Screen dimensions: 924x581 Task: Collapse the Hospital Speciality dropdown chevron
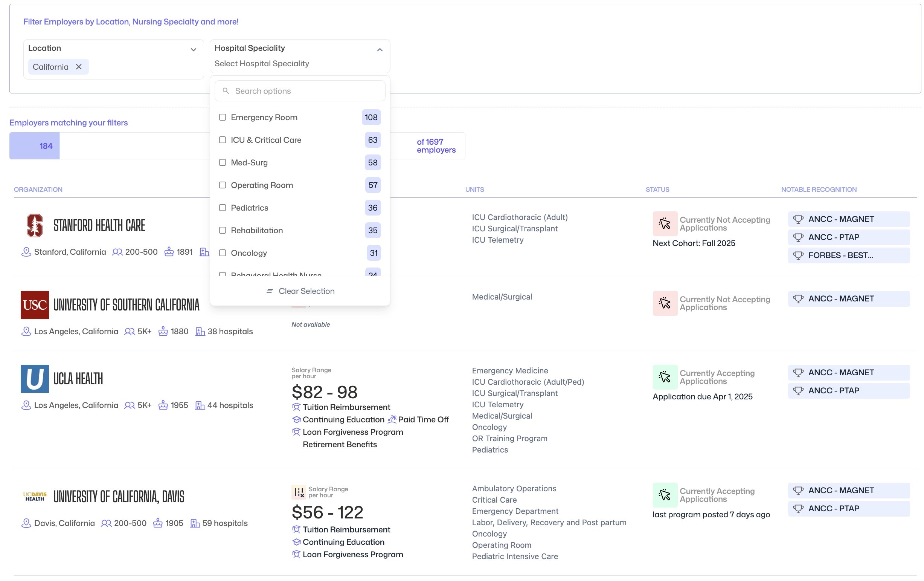380,49
